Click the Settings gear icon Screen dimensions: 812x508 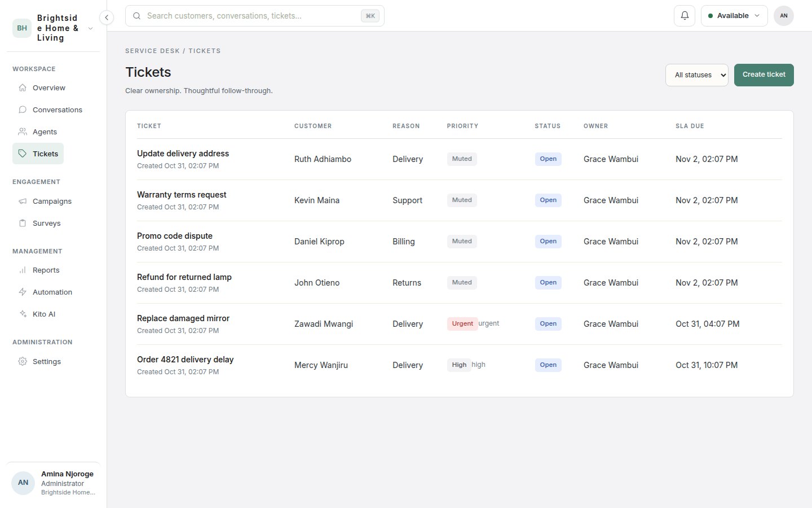(x=23, y=361)
